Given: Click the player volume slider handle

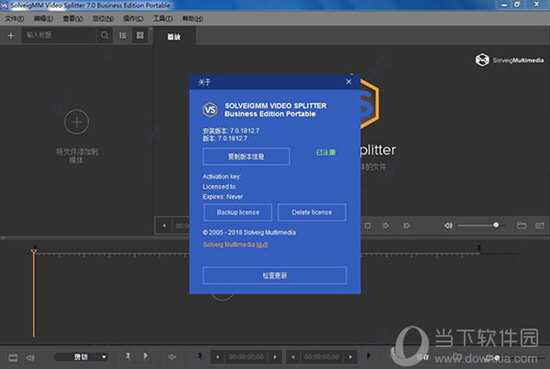Looking at the screenshot, I should [496, 225].
